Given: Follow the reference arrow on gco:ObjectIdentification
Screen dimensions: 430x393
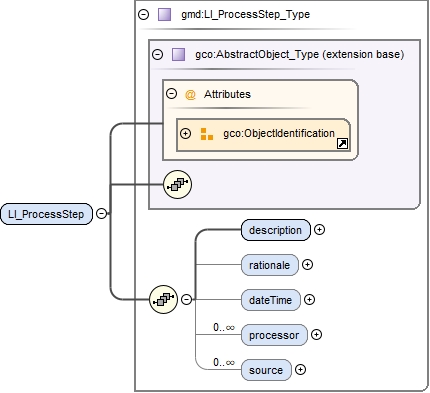Looking at the screenshot, I should [x=342, y=144].
